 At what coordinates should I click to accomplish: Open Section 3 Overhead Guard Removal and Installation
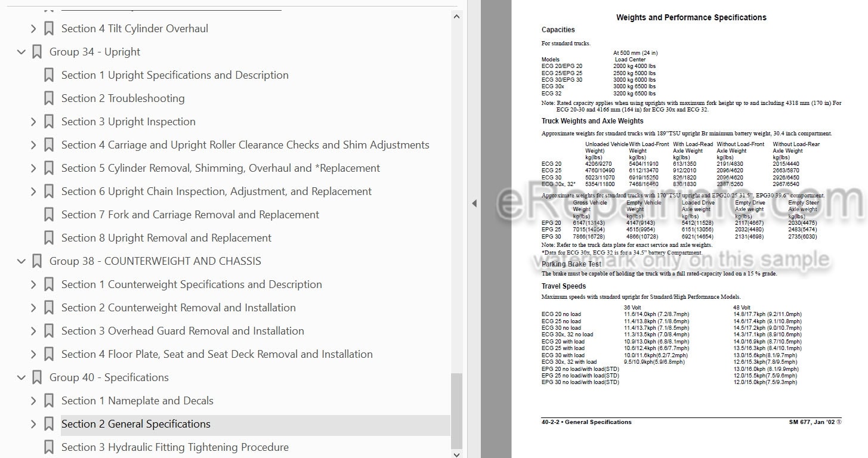(183, 331)
